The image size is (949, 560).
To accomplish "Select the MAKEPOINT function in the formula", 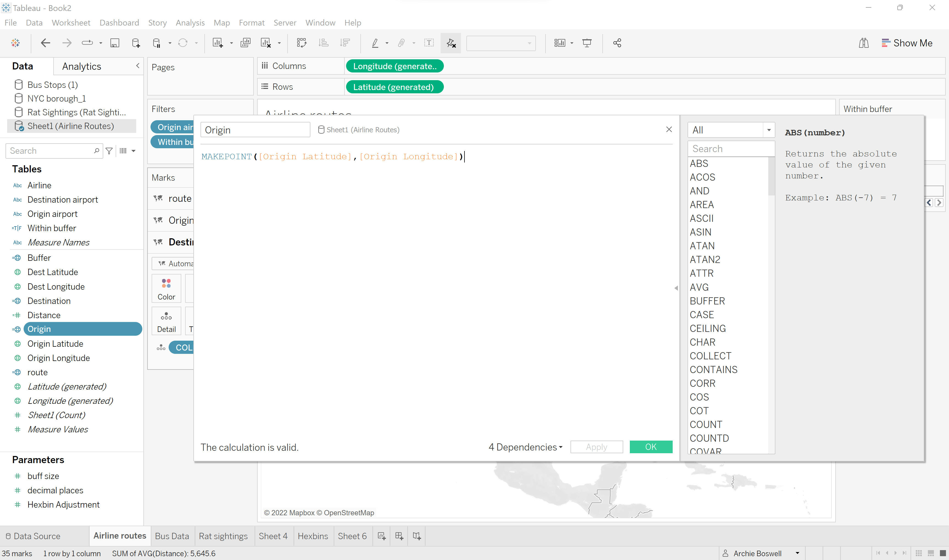I will click(x=227, y=156).
